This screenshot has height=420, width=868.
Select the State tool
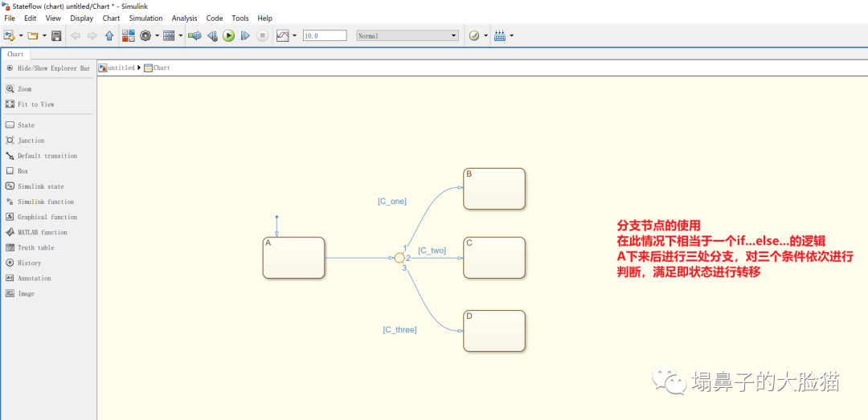coord(20,125)
